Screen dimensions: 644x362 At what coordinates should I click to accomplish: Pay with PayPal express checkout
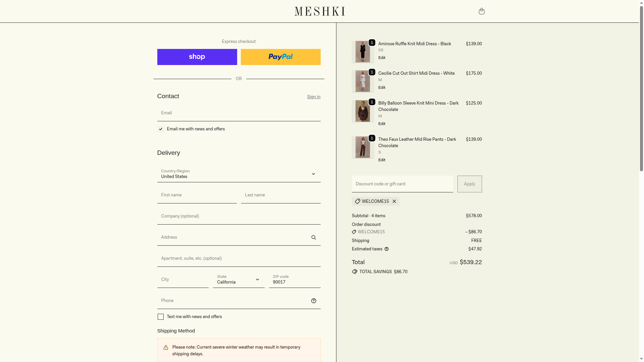[280, 57]
